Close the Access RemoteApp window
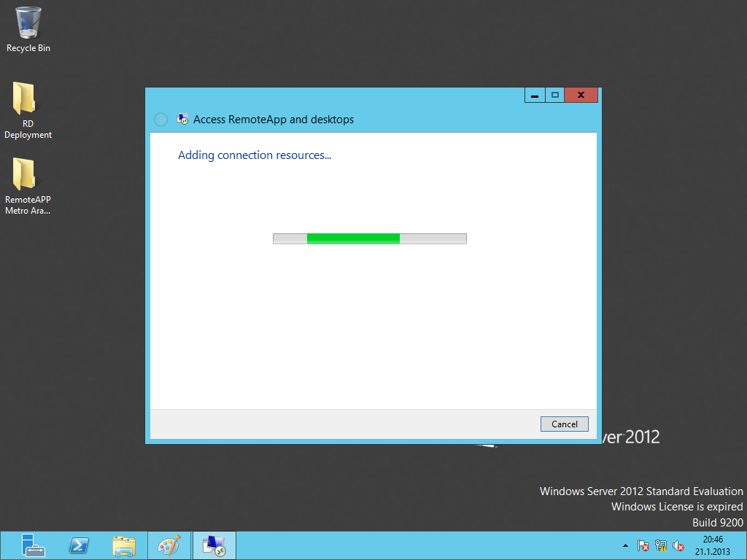Image resolution: width=747 pixels, height=560 pixels. [581, 96]
